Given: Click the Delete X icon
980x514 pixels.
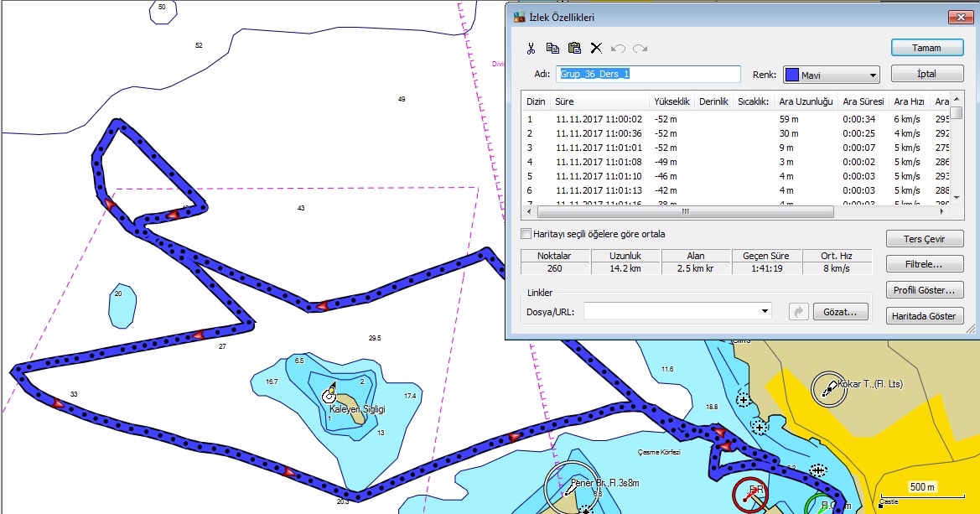Looking at the screenshot, I should 596,48.
